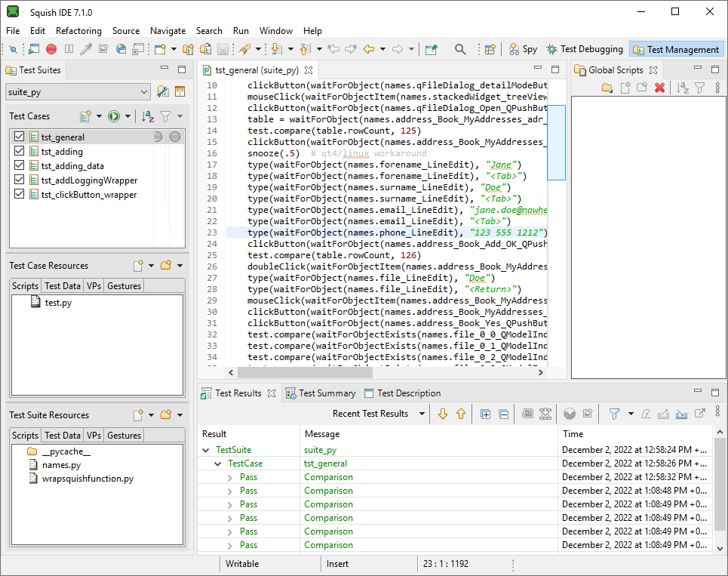Click the search magnifier icon in toolbar
This screenshot has width=728, height=576.
coord(460,49)
